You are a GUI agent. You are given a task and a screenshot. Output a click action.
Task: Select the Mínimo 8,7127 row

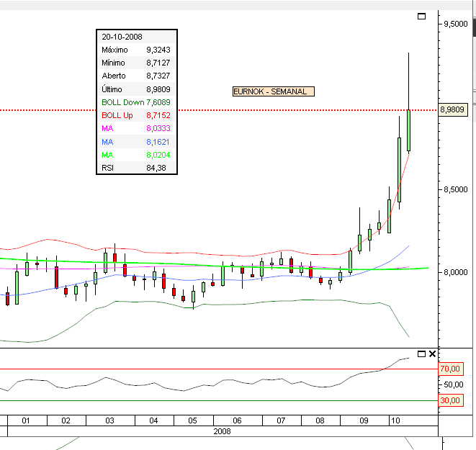tap(137, 63)
